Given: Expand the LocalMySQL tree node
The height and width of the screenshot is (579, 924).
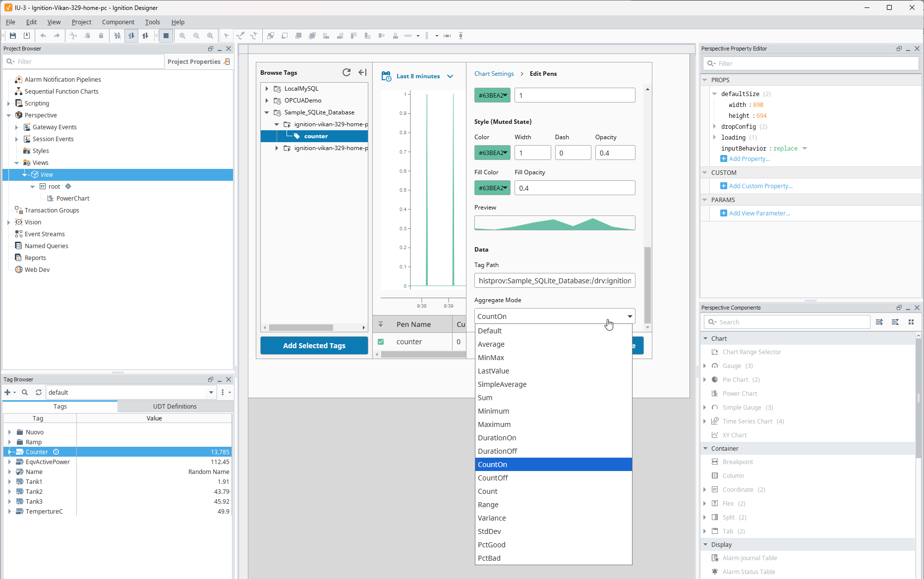Looking at the screenshot, I should pyautogui.click(x=267, y=89).
